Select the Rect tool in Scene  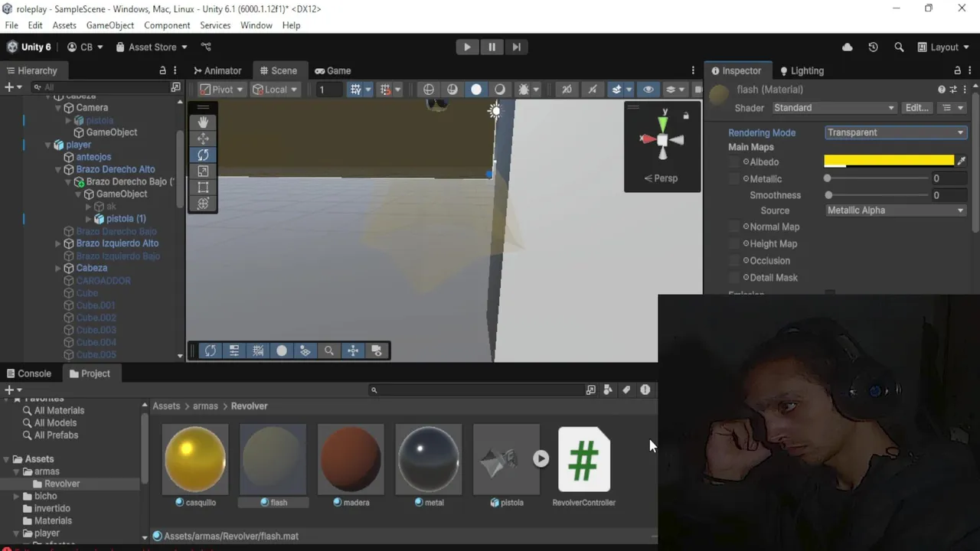[x=203, y=187]
